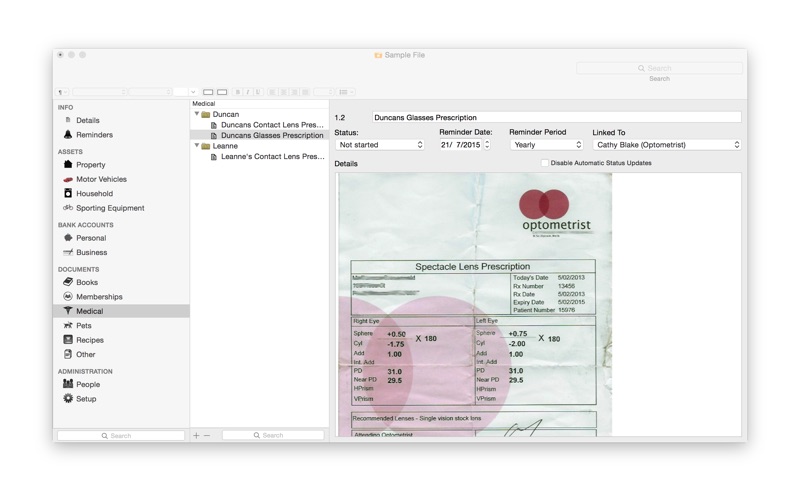Select Motor Vehicles with the red car icon
Screen dimensions: 800x500
[x=101, y=179]
